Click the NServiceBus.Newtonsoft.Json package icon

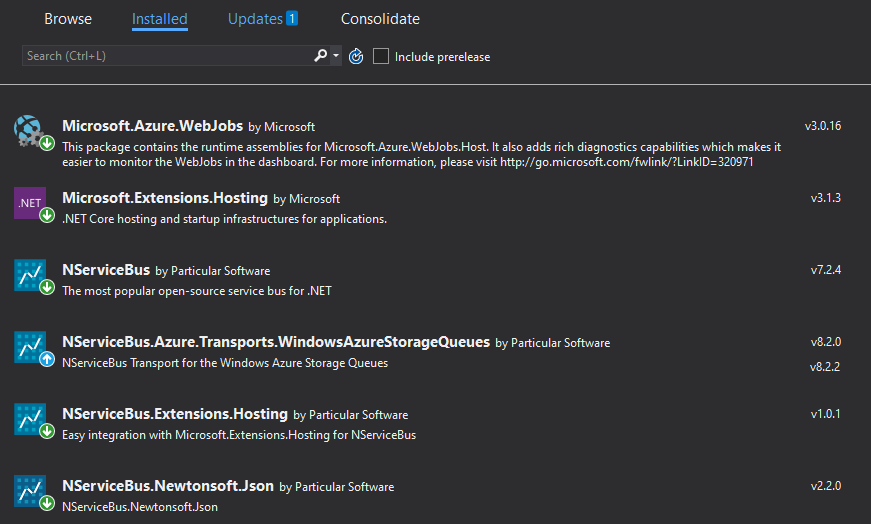(x=29, y=491)
